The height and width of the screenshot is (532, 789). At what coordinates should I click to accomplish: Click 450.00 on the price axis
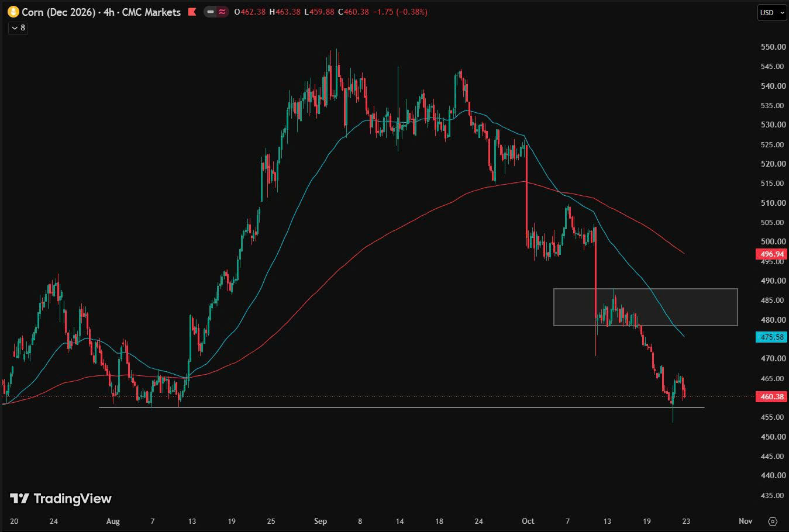click(x=773, y=437)
